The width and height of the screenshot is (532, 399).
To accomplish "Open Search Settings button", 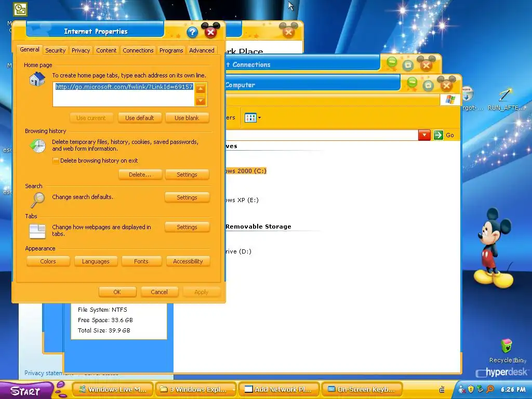I will [187, 197].
